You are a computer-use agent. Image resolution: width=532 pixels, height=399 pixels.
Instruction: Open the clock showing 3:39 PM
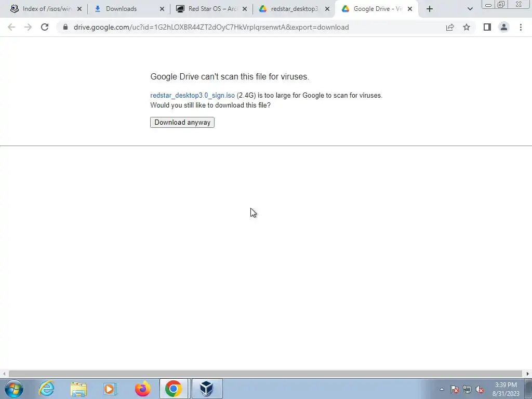[506, 389]
